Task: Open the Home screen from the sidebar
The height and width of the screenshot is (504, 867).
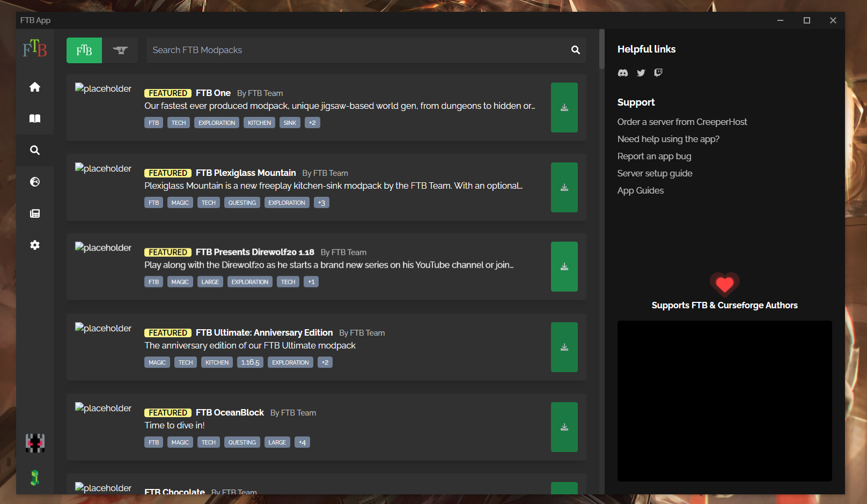Action: point(35,87)
